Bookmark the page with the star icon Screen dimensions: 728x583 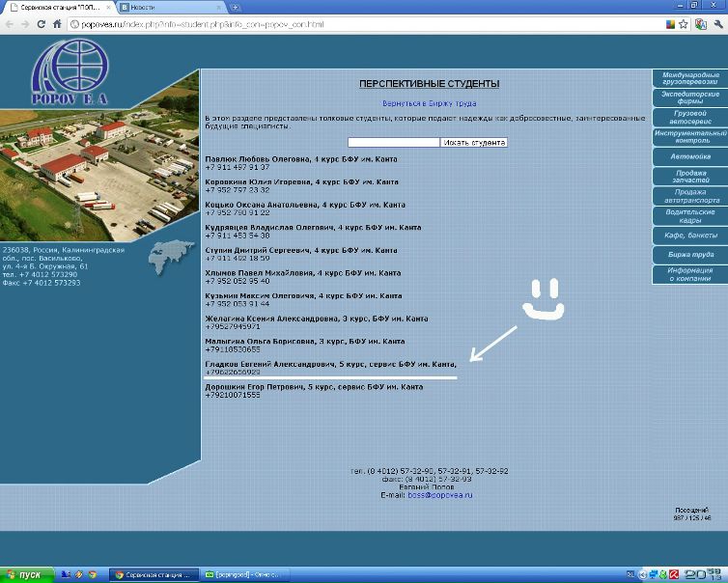(x=684, y=23)
